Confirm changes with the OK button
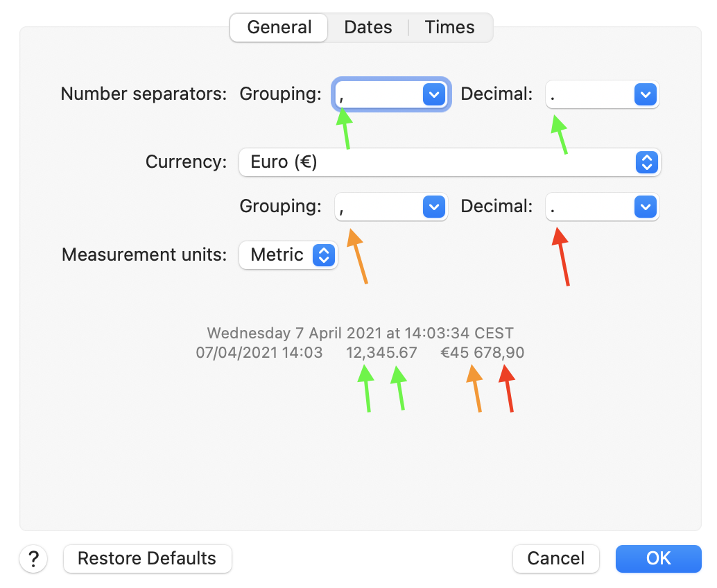The image size is (717, 588). tap(658, 559)
